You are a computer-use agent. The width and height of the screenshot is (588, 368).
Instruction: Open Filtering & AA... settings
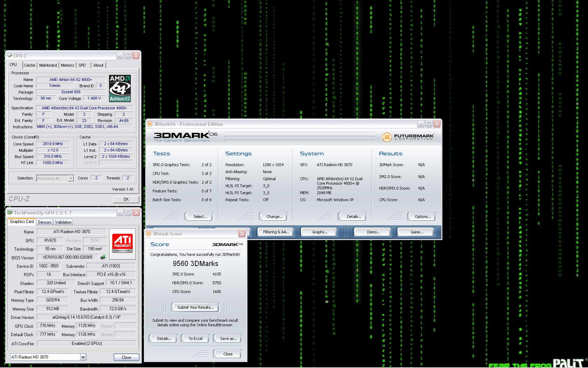click(x=276, y=232)
